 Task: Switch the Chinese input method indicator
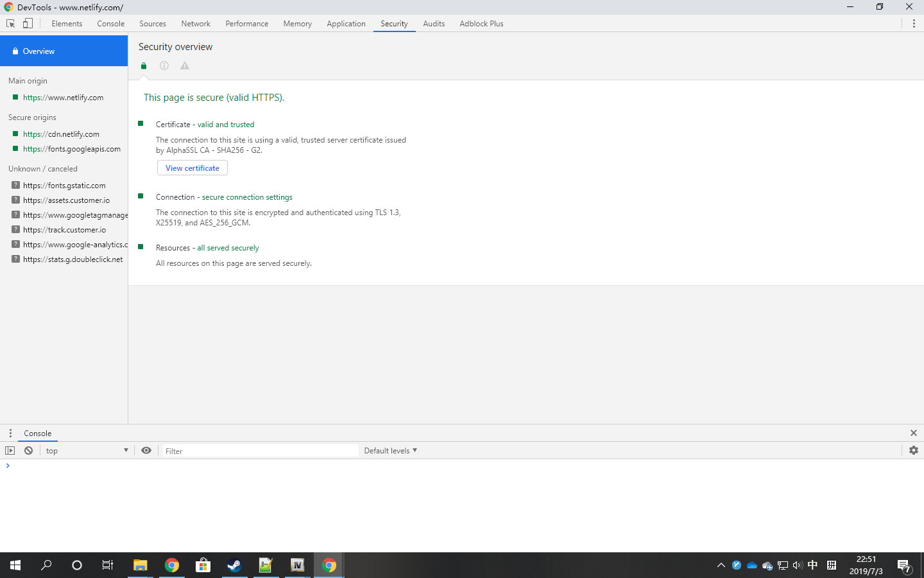pos(813,566)
